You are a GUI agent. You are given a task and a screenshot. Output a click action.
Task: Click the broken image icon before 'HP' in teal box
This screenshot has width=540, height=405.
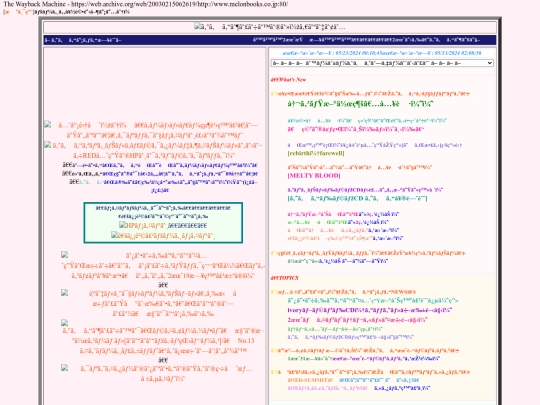coord(122,225)
